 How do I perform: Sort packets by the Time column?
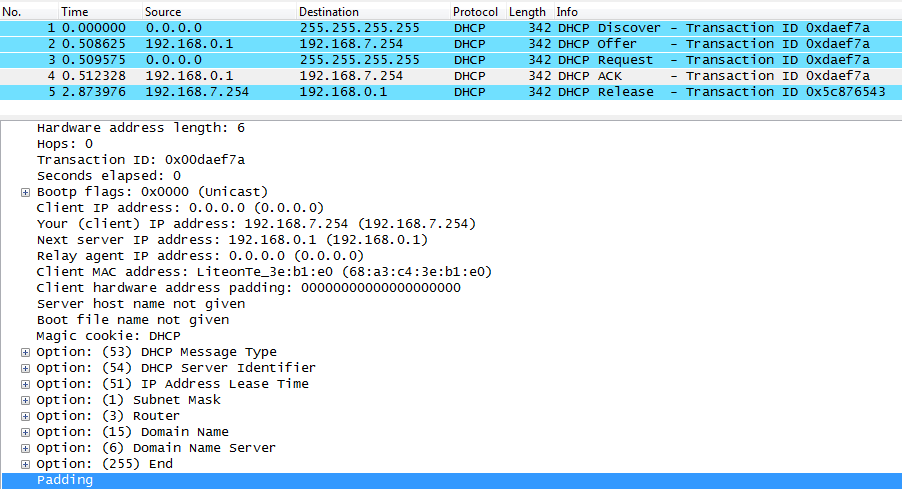pos(75,11)
